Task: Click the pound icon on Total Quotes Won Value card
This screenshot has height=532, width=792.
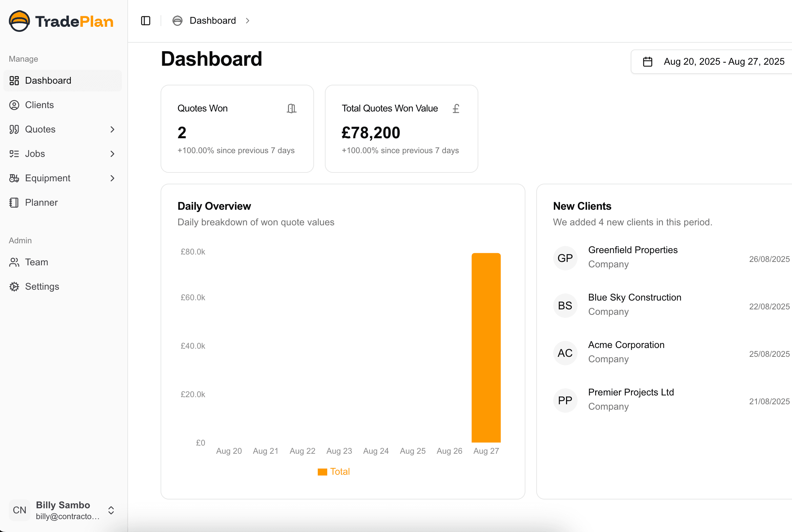Action: coord(456,108)
